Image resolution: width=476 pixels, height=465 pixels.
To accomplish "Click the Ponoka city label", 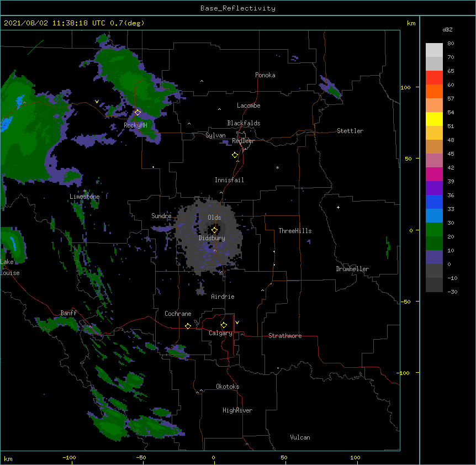I will (x=265, y=75).
